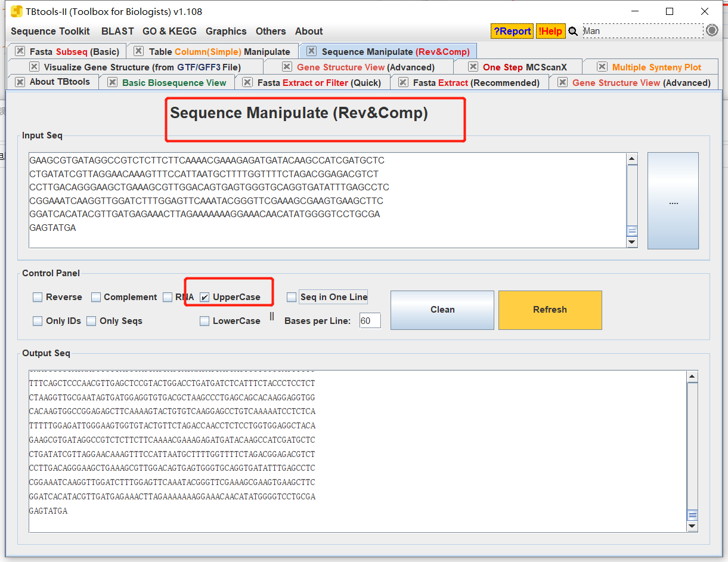728x562 pixels.
Task: Click the ?Report button
Action: tap(512, 31)
